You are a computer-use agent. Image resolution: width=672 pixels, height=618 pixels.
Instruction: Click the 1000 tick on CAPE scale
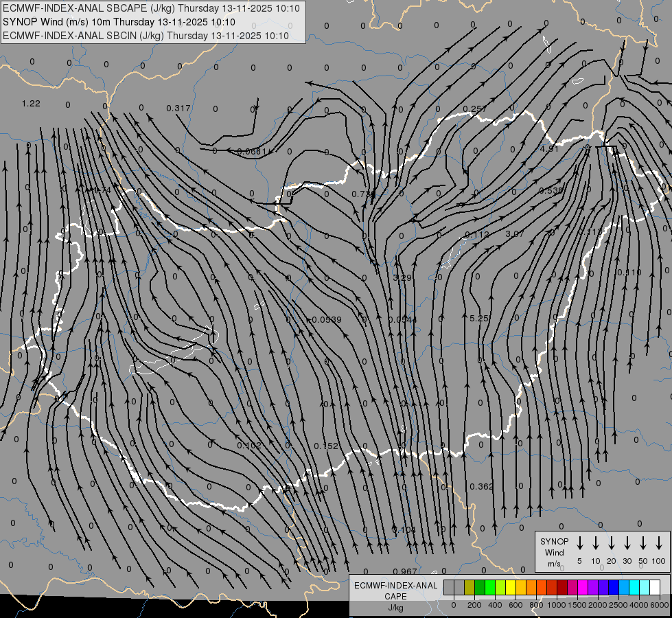tap(557, 605)
